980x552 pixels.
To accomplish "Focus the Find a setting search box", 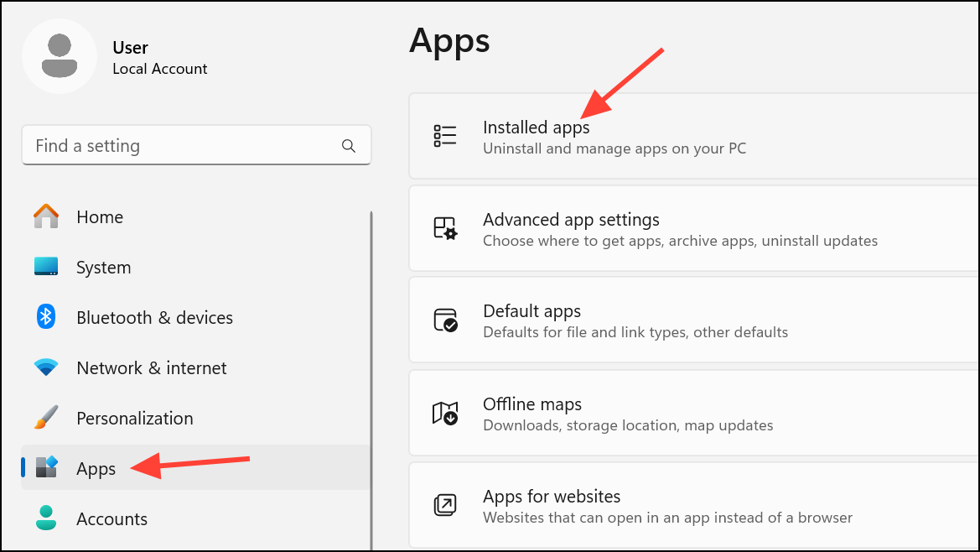I will (x=196, y=145).
